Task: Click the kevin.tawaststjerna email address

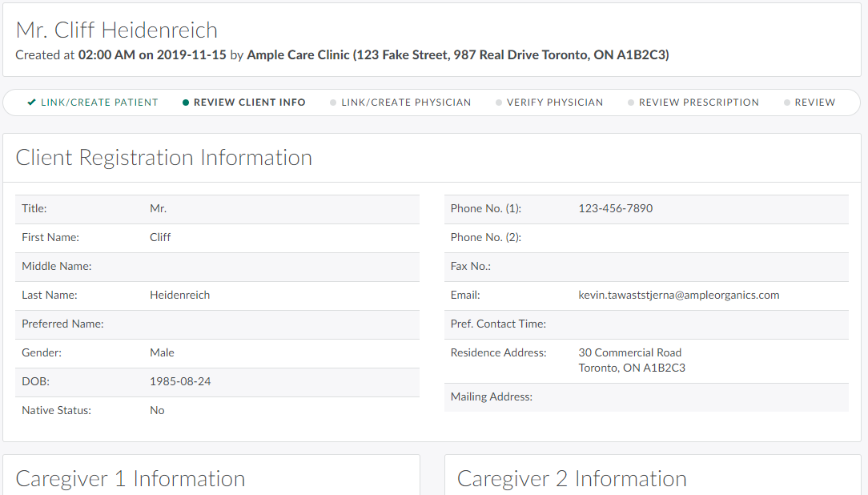Action: click(678, 295)
